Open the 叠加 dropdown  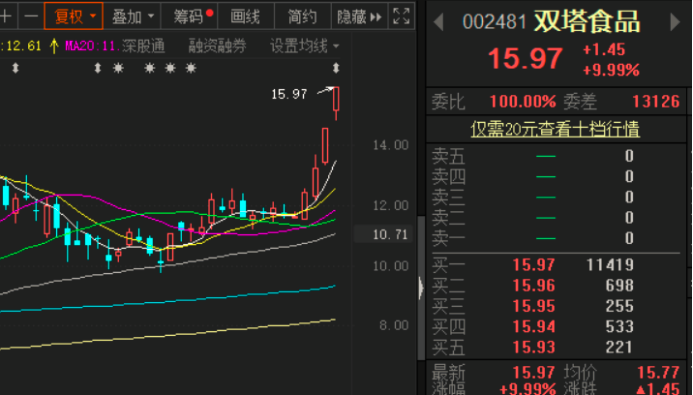pos(133,16)
